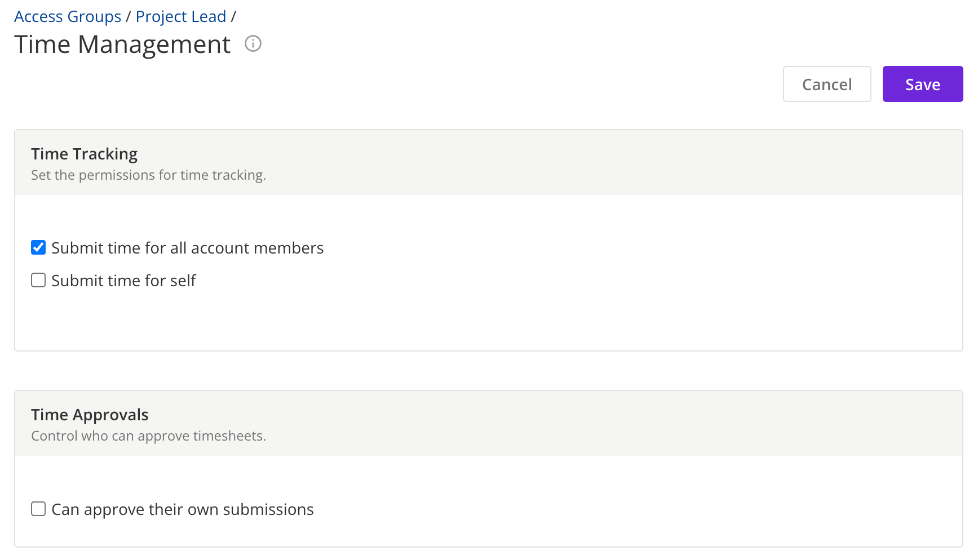Viewport: 978px width, 560px height.
Task: Click the Time Management page title
Action: point(122,45)
